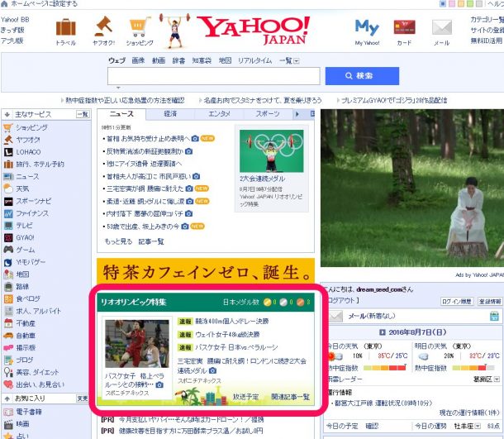The image size is (504, 439).
Task: Open 旅行、ホテル予約 in the sidebar
Action: coord(40,164)
